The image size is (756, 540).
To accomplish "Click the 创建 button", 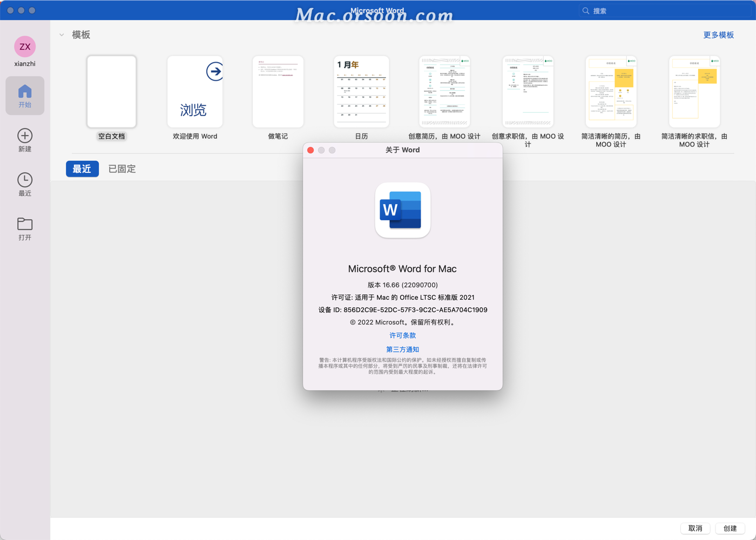I will [730, 528].
